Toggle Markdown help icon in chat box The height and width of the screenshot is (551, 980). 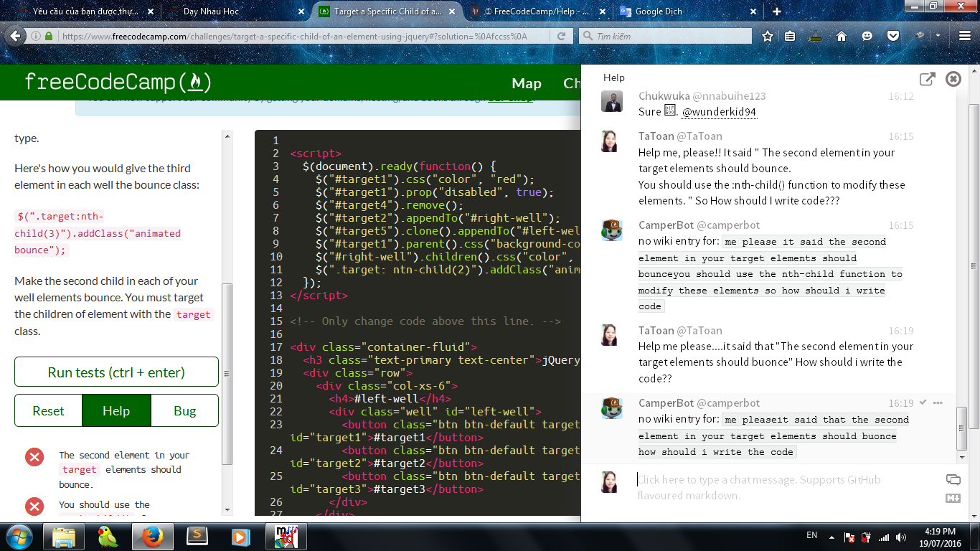[953, 498]
